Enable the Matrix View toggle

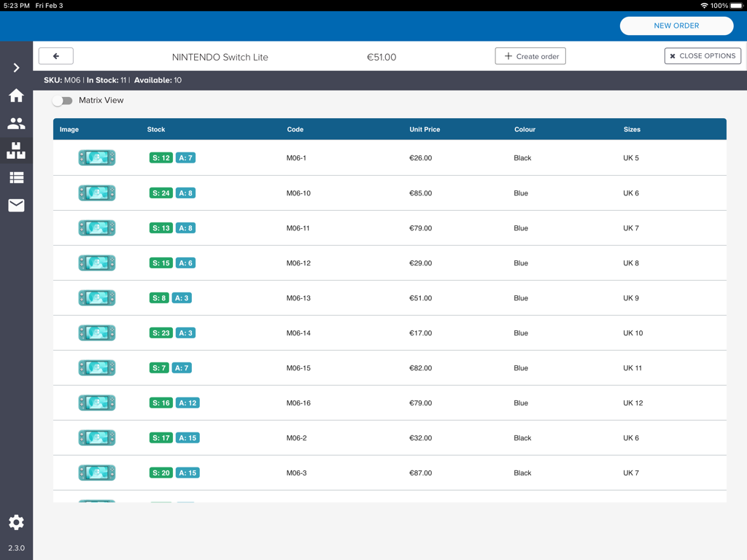(x=62, y=101)
